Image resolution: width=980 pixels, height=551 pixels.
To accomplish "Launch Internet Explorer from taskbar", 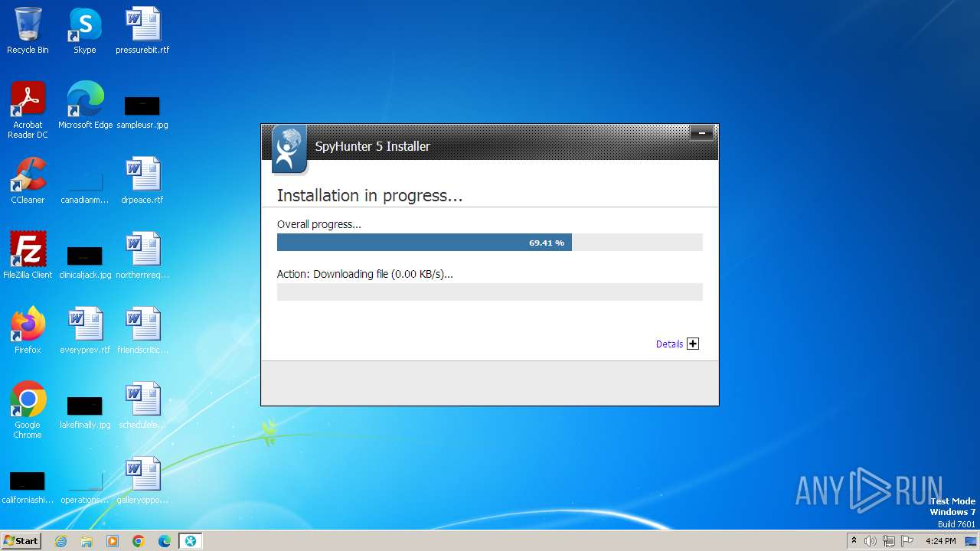I will click(61, 541).
